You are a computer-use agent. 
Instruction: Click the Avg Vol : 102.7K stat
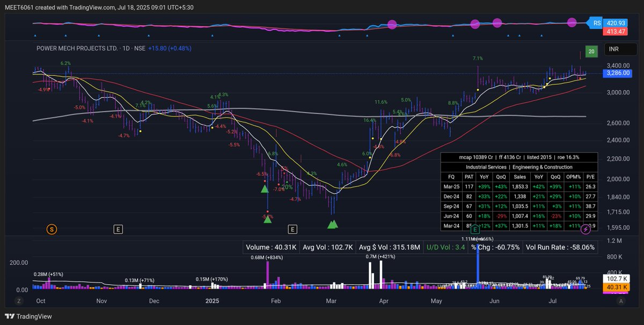click(328, 248)
